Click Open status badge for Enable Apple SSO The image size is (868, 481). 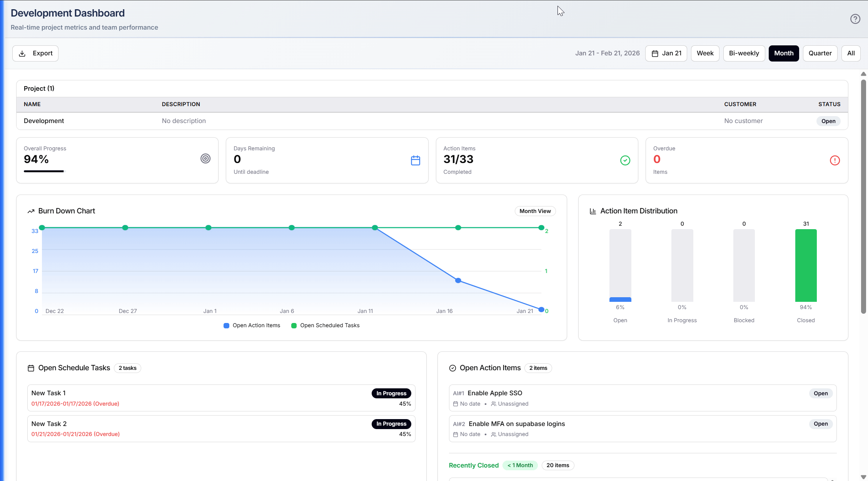pos(821,393)
